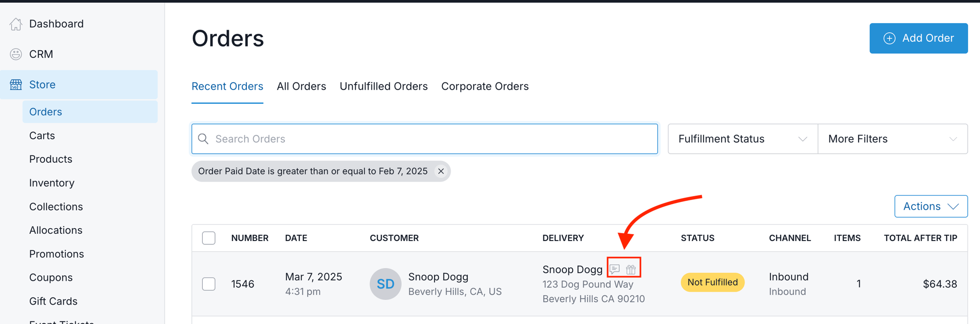
Task: Click the Inbound channel value
Action: pyautogui.click(x=789, y=277)
